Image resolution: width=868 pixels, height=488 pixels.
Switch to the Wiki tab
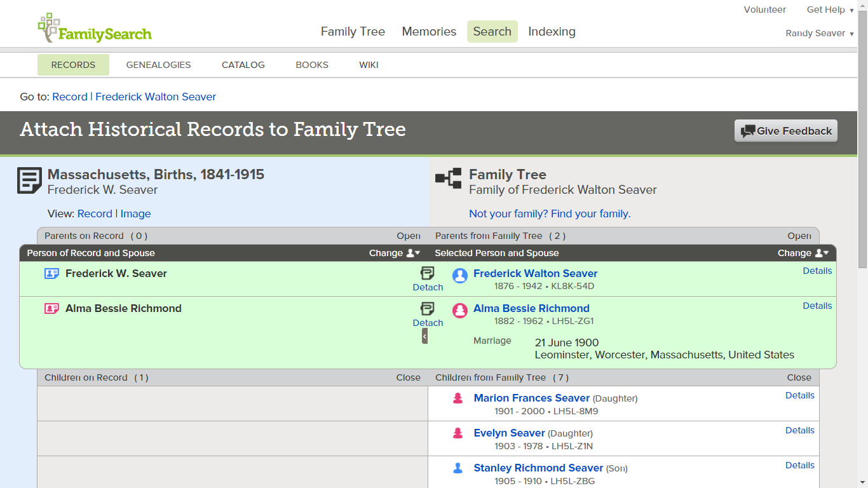pyautogui.click(x=369, y=65)
